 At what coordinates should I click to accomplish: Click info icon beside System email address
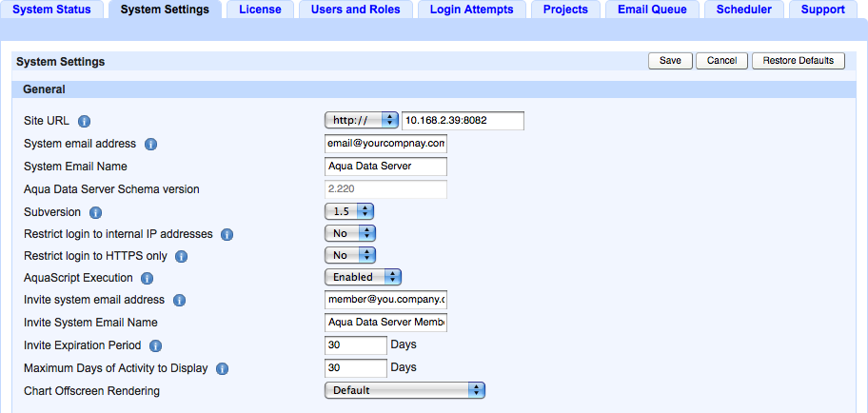150,144
